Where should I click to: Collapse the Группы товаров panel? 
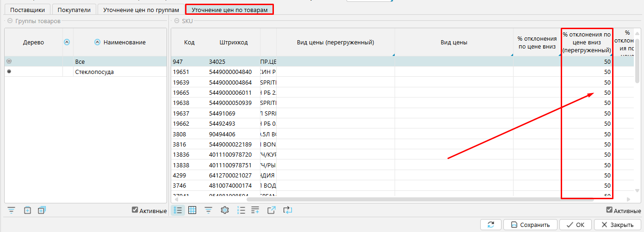pos(10,21)
